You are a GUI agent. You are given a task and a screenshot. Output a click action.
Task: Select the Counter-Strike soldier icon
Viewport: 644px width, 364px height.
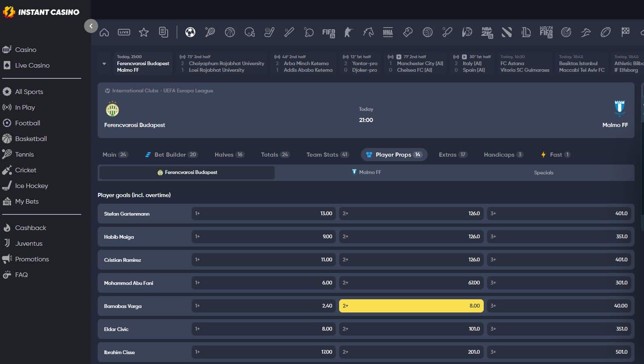coord(348,32)
